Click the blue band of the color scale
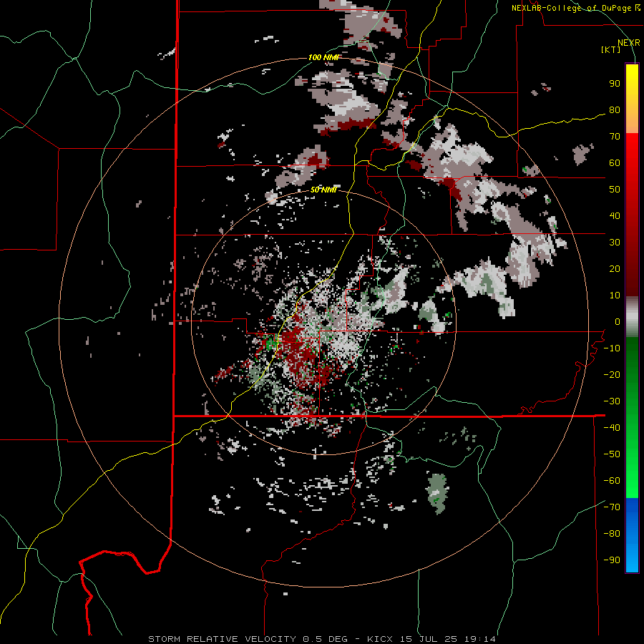 click(x=632, y=535)
